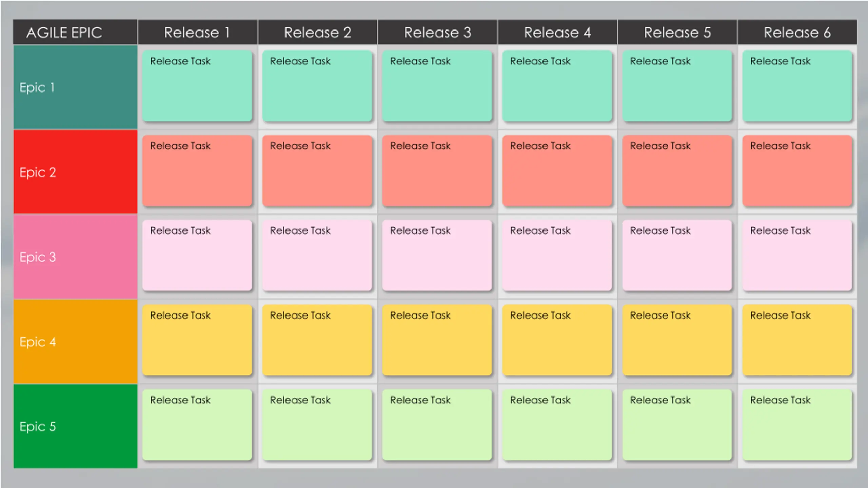Click Epic 3 Release 3 task card
The width and height of the screenshot is (868, 488).
(437, 256)
